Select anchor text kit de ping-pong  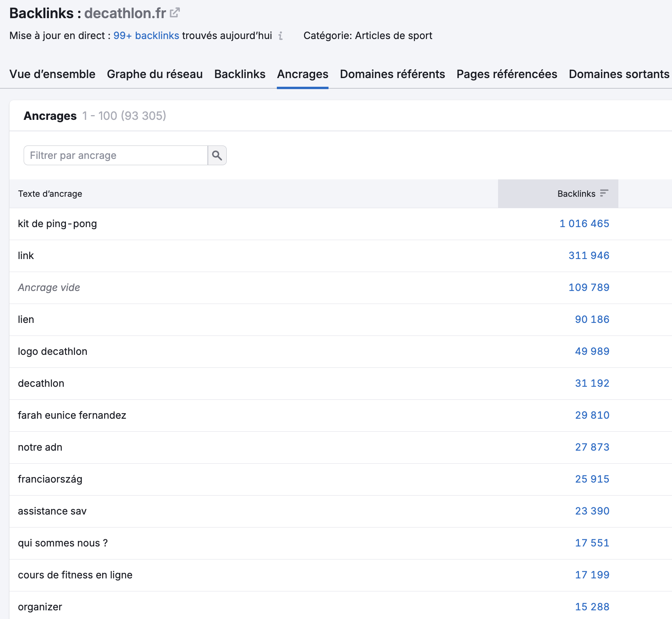(57, 224)
